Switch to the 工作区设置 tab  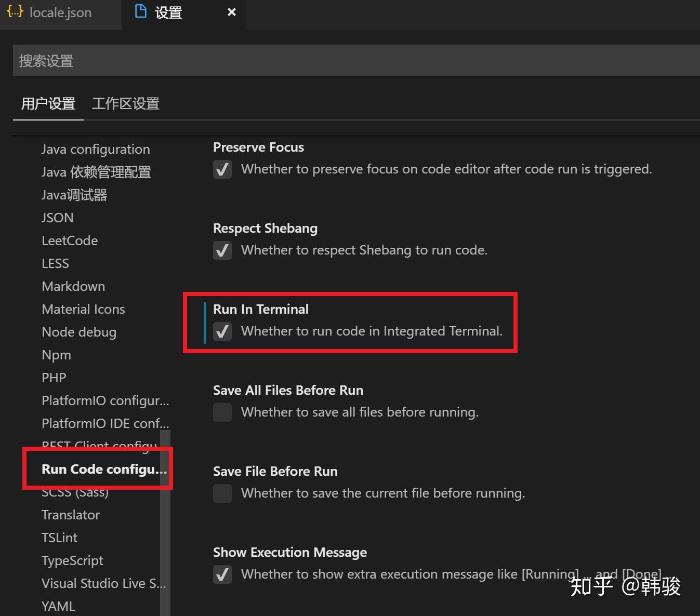(125, 103)
